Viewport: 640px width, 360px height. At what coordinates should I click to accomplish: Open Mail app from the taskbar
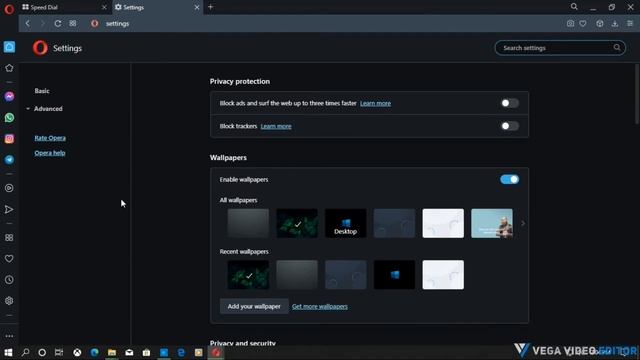point(129,353)
